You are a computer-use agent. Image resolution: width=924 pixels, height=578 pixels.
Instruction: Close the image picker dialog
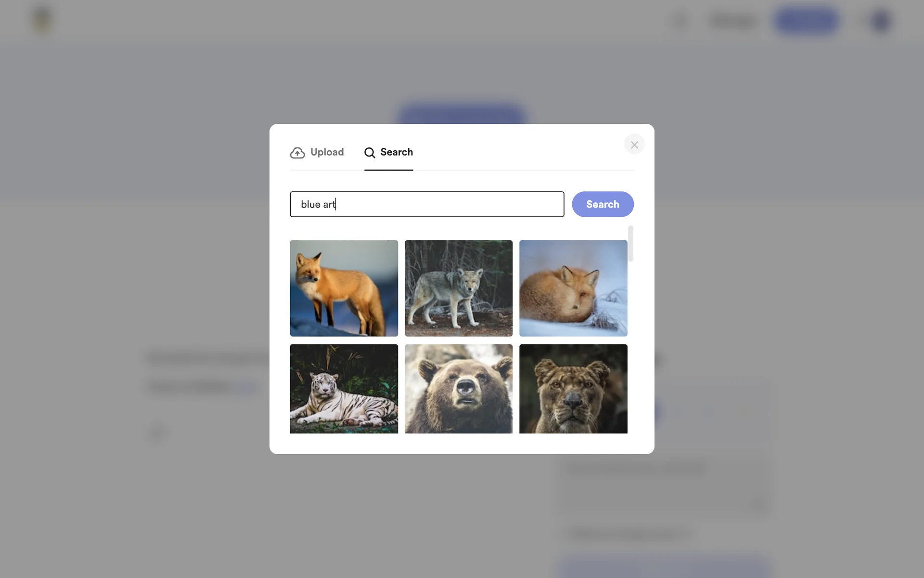click(x=634, y=144)
